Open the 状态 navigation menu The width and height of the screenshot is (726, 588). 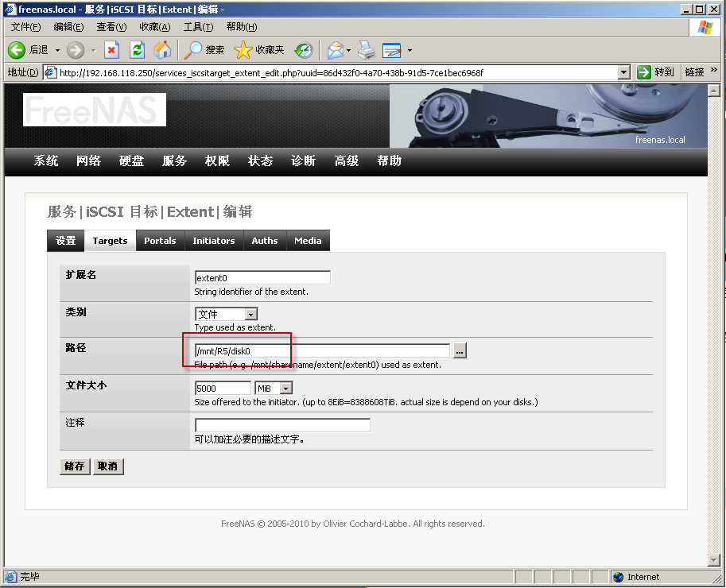click(x=260, y=161)
